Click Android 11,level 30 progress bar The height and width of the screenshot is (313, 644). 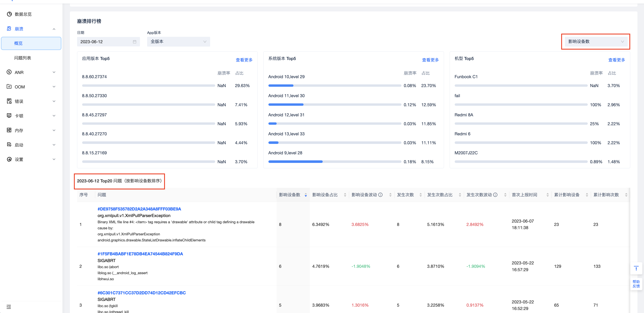click(x=334, y=105)
